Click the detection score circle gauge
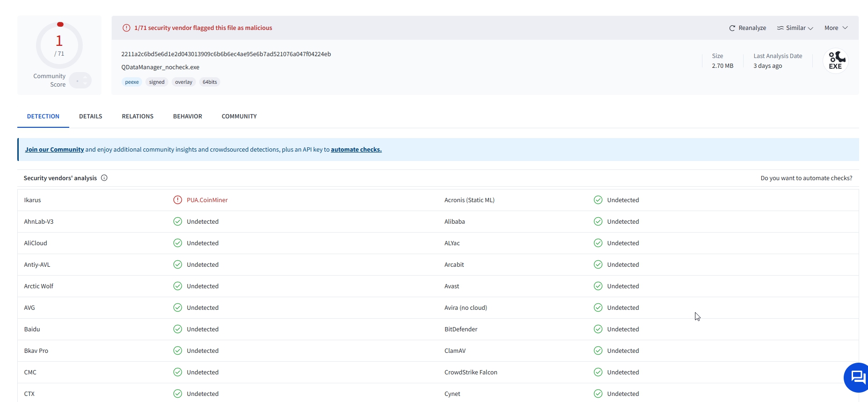This screenshot has width=868, height=402. [59, 45]
